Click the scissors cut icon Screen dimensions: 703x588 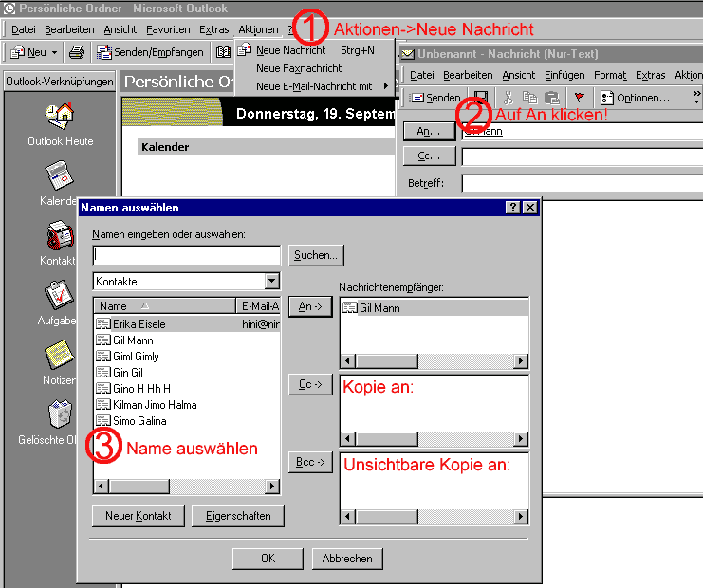point(508,98)
